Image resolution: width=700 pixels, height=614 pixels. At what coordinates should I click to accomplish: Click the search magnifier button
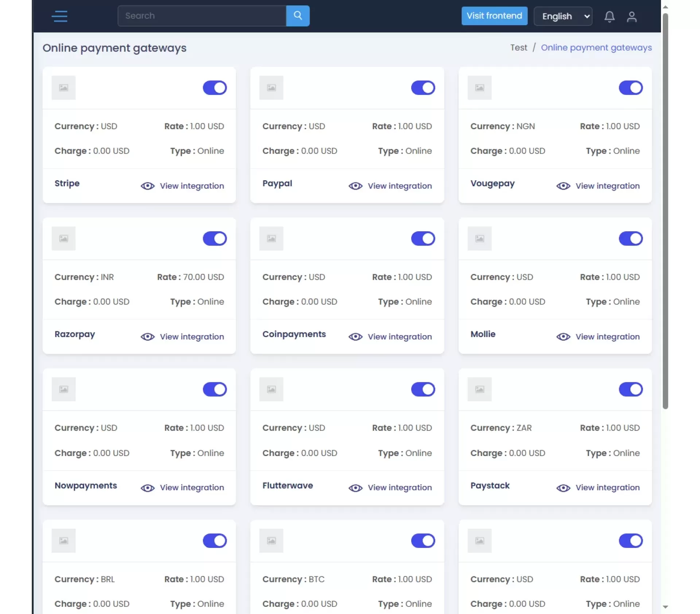pyautogui.click(x=297, y=16)
